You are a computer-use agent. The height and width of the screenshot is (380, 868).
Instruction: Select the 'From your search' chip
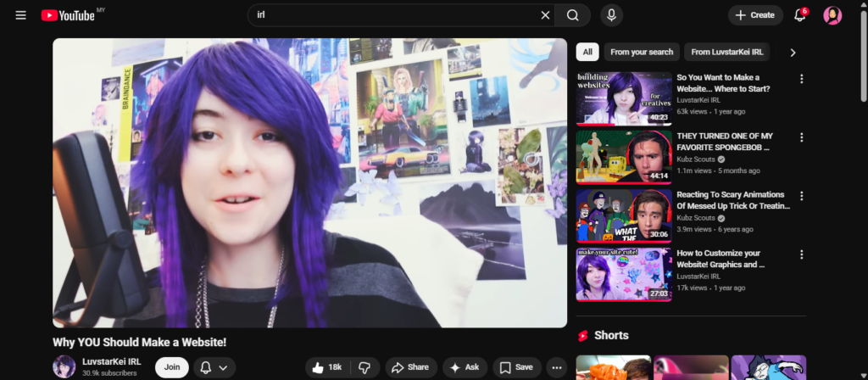click(642, 52)
